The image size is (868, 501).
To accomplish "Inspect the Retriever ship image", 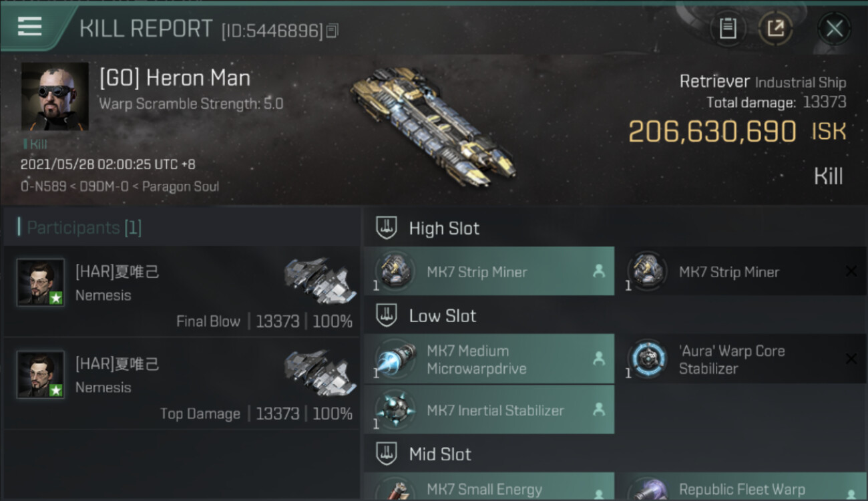I will [433, 126].
